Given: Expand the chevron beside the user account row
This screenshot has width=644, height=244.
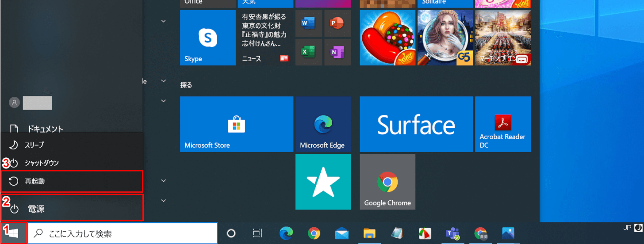Looking at the screenshot, I should pyautogui.click(x=163, y=101).
